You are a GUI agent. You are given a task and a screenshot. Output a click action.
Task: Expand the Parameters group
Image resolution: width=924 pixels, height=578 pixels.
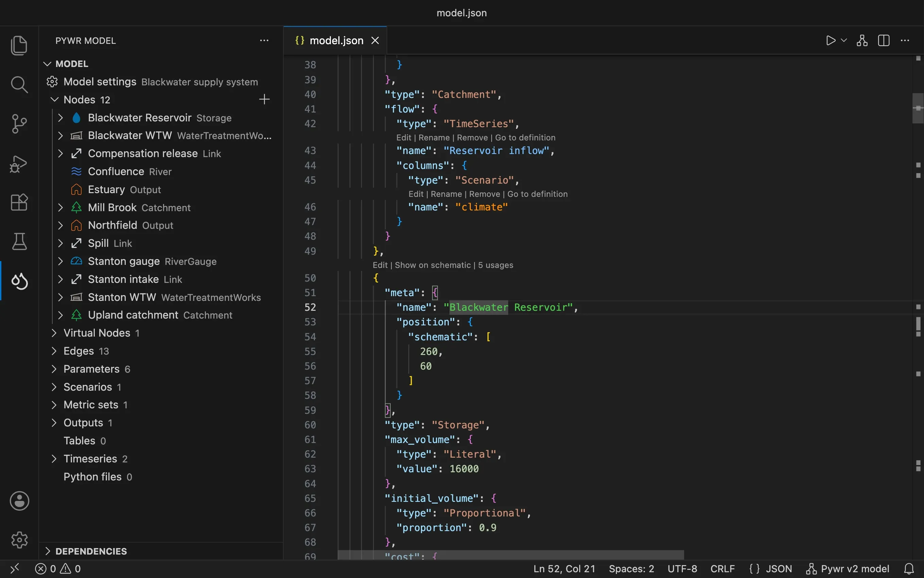tap(54, 369)
